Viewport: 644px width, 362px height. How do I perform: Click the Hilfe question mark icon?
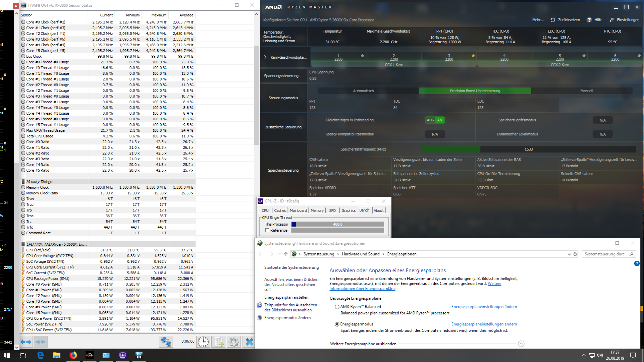tap(589, 20)
